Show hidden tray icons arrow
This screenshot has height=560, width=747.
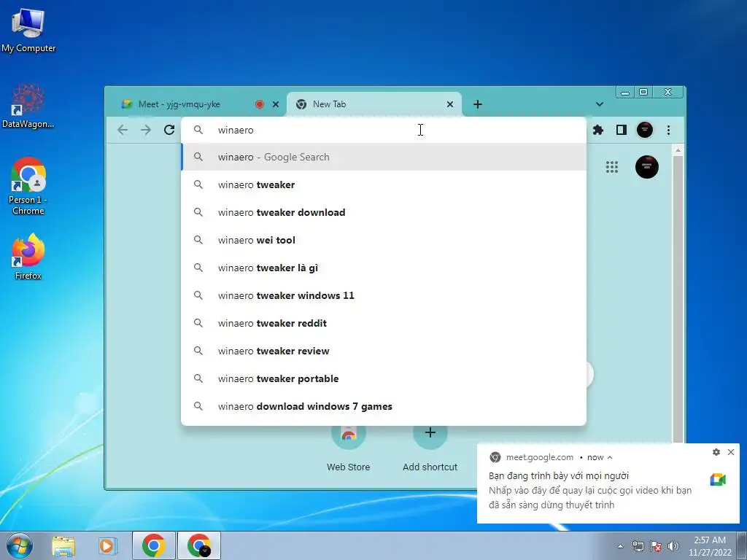point(620,546)
